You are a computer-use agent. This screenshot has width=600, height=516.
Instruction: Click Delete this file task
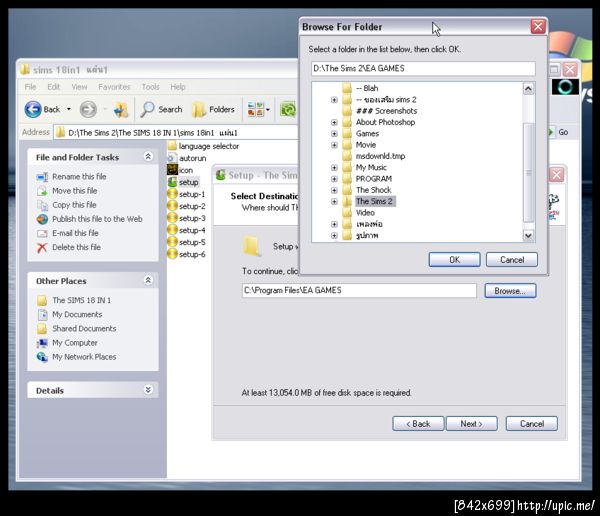(77, 247)
